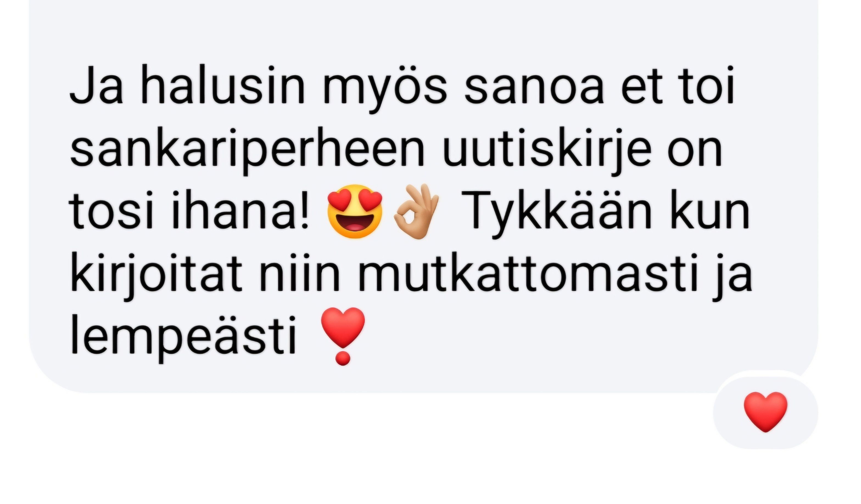Click the word "uutiskirje" in the message
This screenshot has height=504, width=861.
[547, 152]
